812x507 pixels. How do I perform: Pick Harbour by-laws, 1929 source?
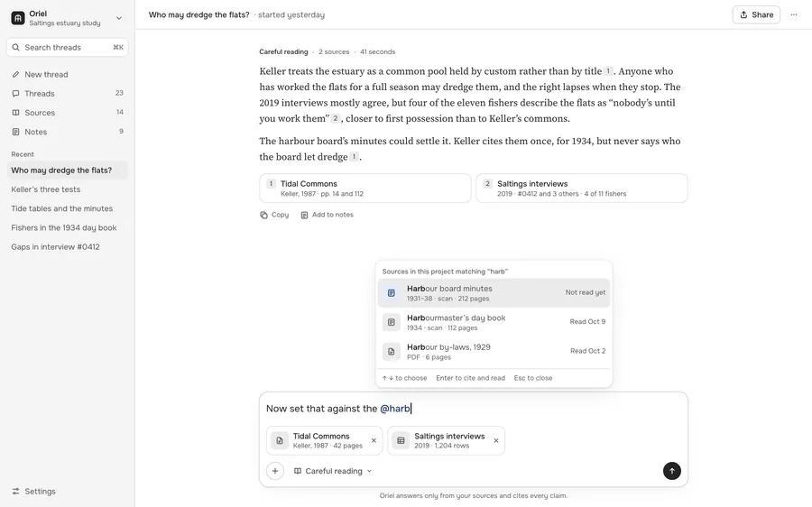pyautogui.click(x=494, y=352)
